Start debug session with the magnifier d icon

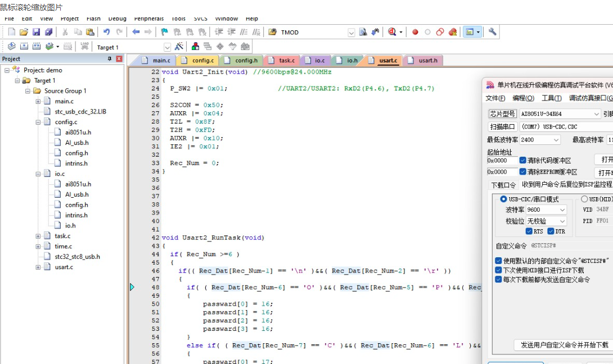click(x=392, y=32)
